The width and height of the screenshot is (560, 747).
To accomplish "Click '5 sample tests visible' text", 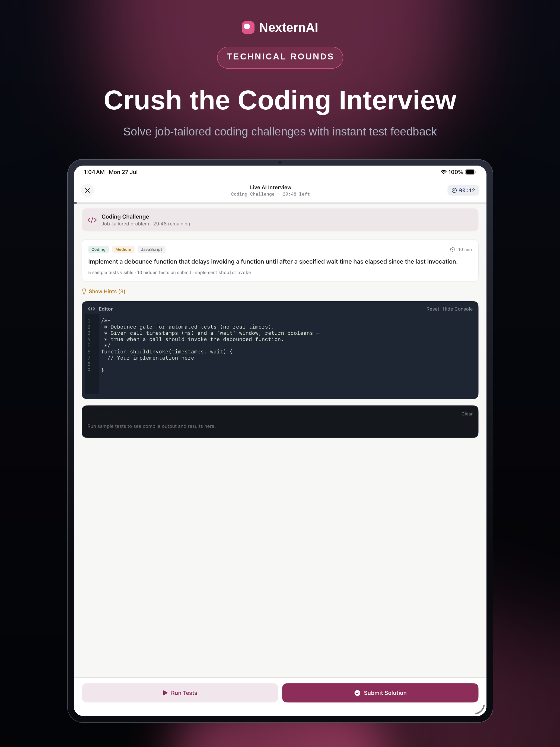I will 111,273.
